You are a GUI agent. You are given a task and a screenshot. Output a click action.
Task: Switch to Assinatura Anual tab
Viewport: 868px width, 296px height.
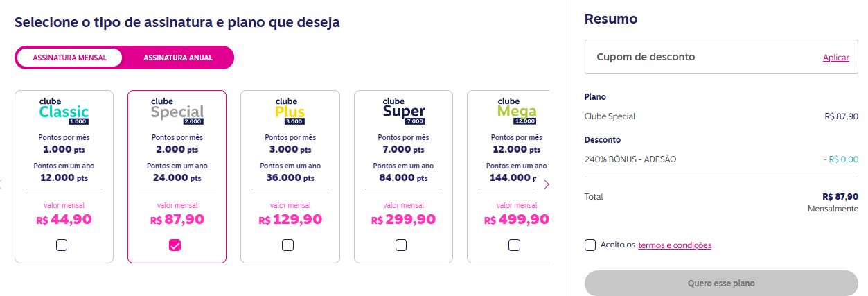coord(178,58)
